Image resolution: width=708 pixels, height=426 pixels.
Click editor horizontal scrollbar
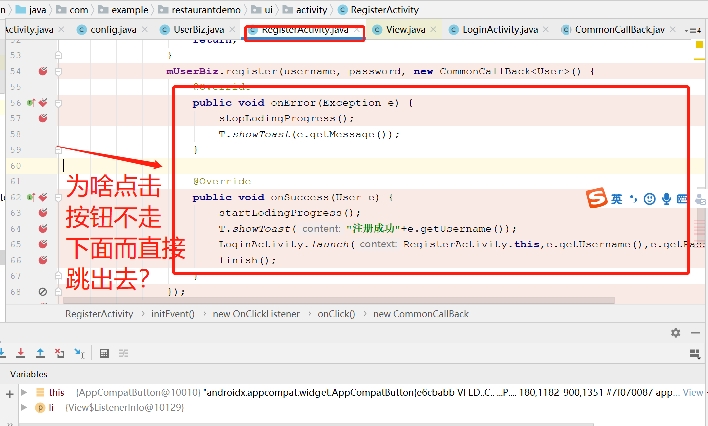coord(339,300)
